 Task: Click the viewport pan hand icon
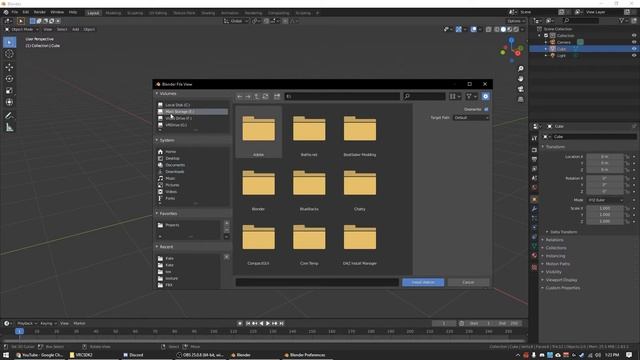tap(520, 79)
